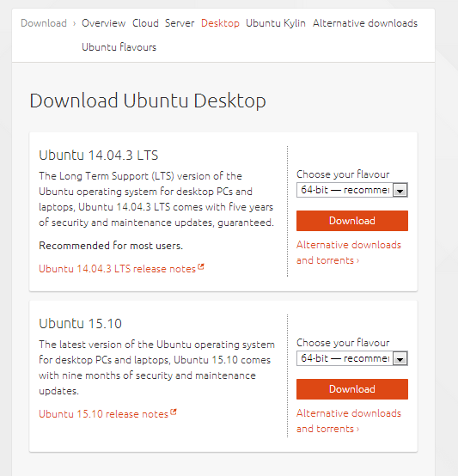458x476 pixels.
Task: Open alternative downloads and torrents for 14.04.3
Action: pyautogui.click(x=349, y=253)
